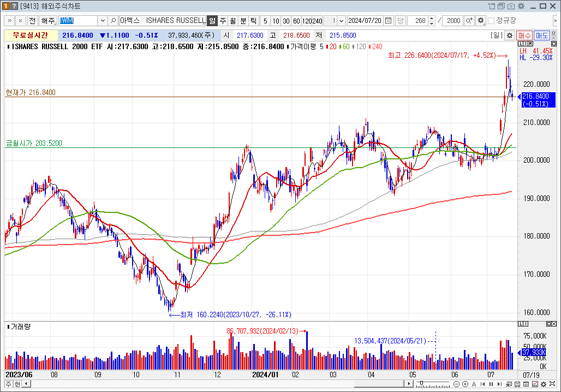Switch to monthly 월 chart period
This screenshot has width=561, height=392.
coord(233,21)
